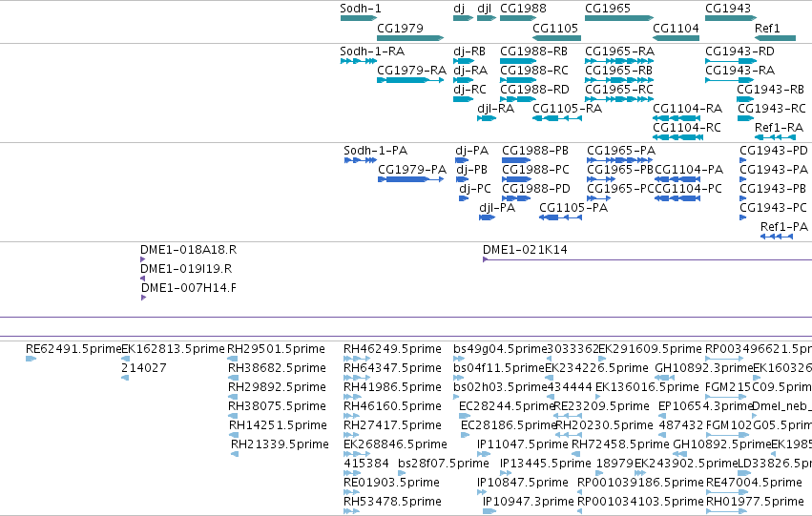Open protein Ref1-PA
Image resolution: width=812 pixels, height=516 pixels.
(777, 237)
